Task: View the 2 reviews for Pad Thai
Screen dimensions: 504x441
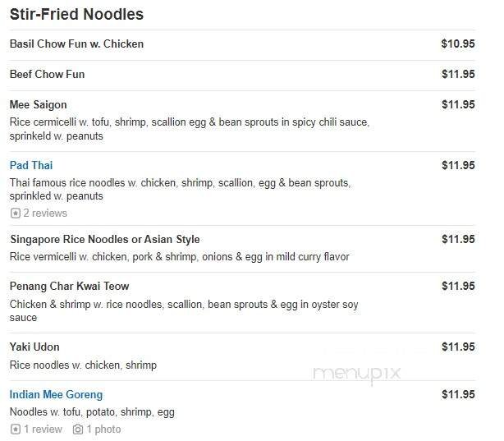Action: (45, 214)
